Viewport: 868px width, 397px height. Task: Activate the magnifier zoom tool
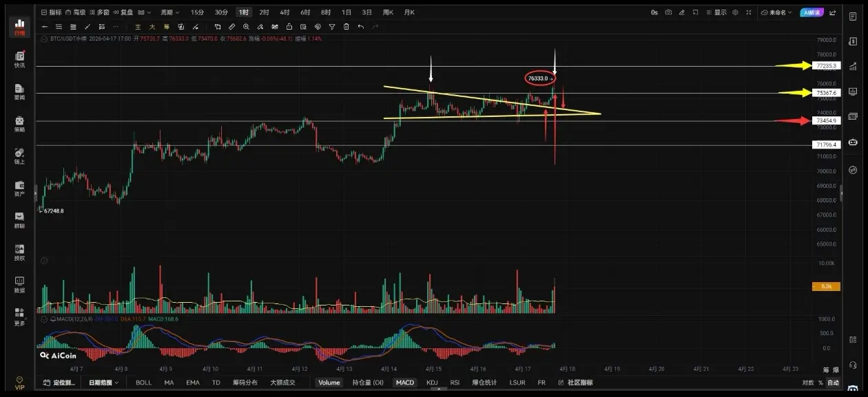pos(246,27)
